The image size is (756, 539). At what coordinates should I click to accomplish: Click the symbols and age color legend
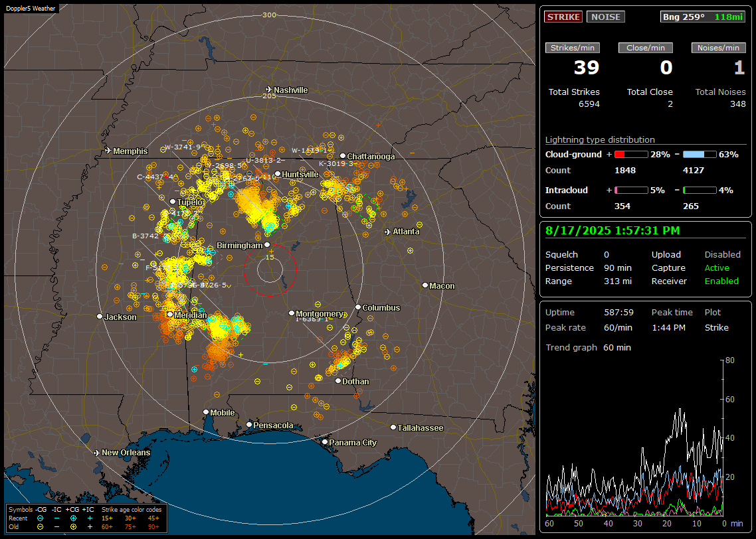click(x=87, y=518)
